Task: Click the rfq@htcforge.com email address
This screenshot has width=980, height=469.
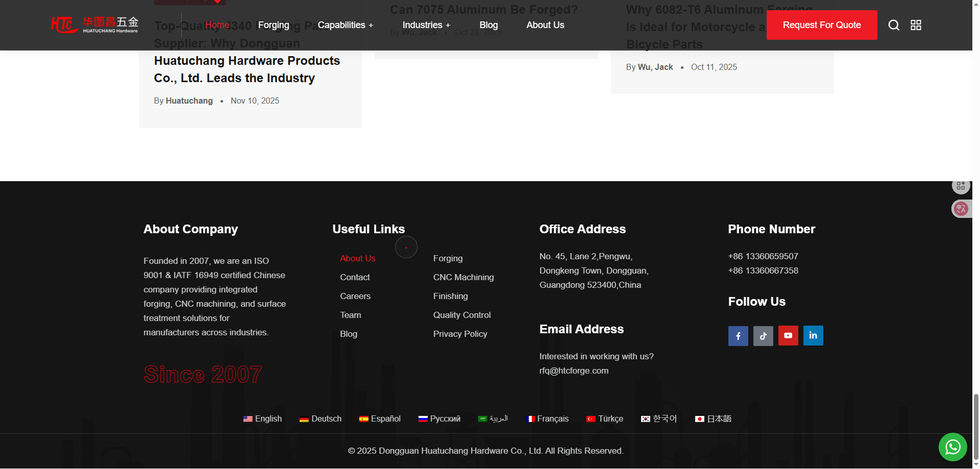Action: tap(574, 371)
